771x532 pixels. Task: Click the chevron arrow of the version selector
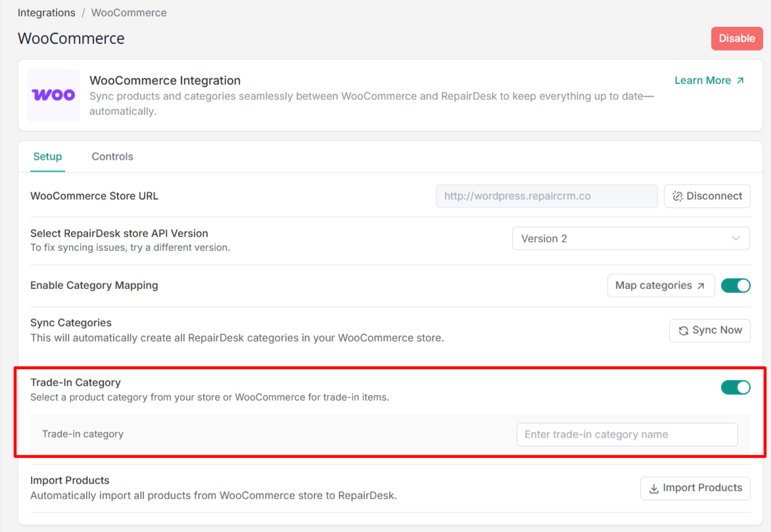736,238
